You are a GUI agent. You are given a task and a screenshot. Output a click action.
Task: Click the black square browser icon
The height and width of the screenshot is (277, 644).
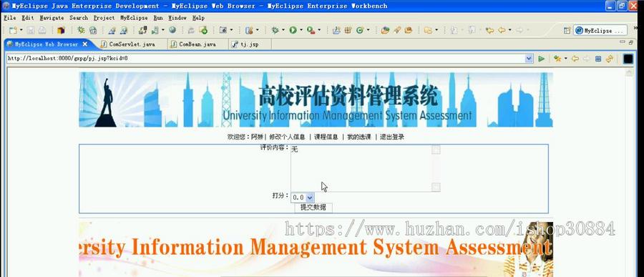tap(628, 59)
